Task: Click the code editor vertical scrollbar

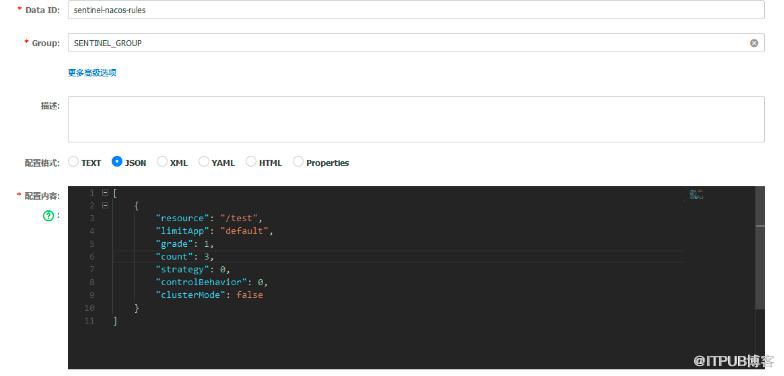Action: tap(760, 248)
